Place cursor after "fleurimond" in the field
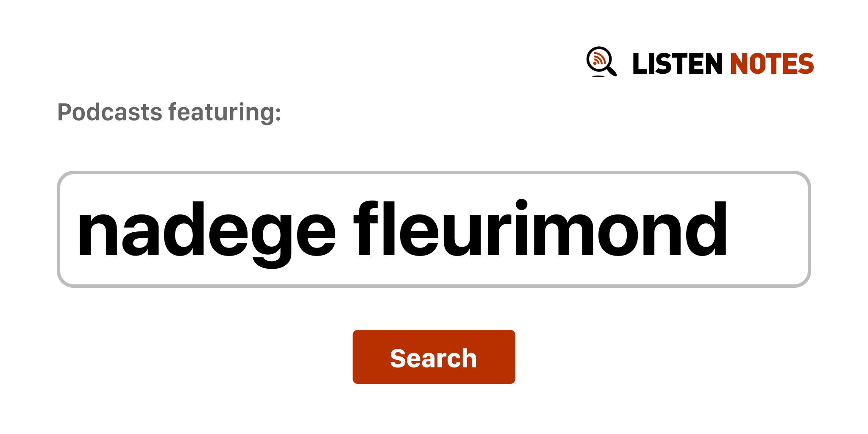 730,229
